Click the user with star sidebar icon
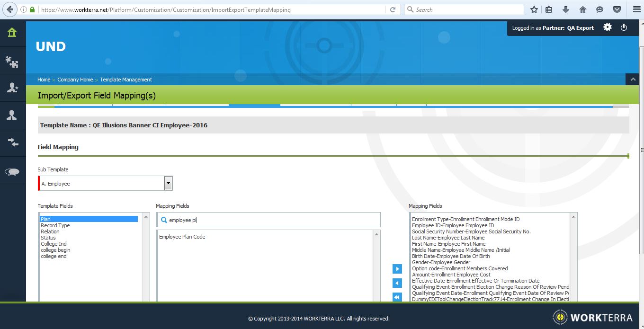This screenshot has width=644, height=329. (12, 88)
